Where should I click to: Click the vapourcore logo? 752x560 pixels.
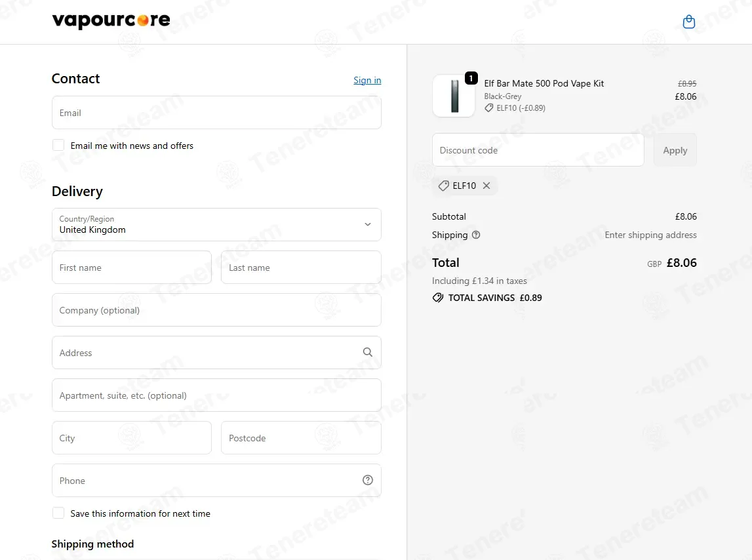point(111,20)
